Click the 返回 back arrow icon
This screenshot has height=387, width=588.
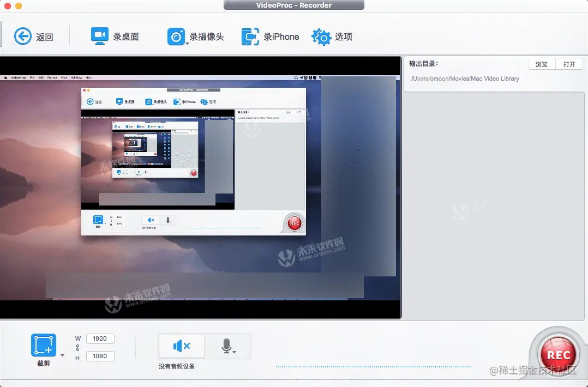tap(23, 37)
